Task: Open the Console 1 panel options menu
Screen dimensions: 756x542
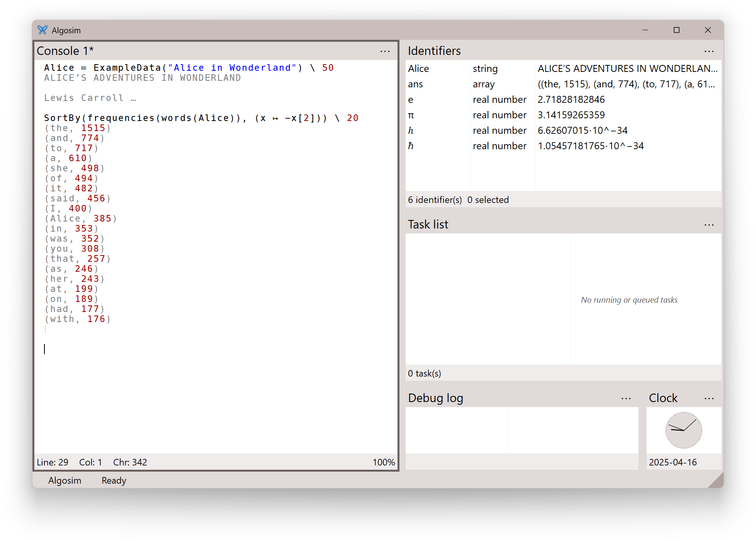Action: point(385,51)
